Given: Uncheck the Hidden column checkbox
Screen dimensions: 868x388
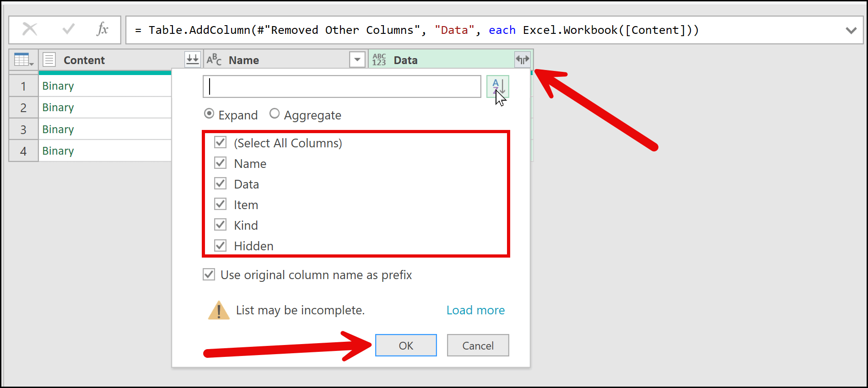Looking at the screenshot, I should point(221,246).
